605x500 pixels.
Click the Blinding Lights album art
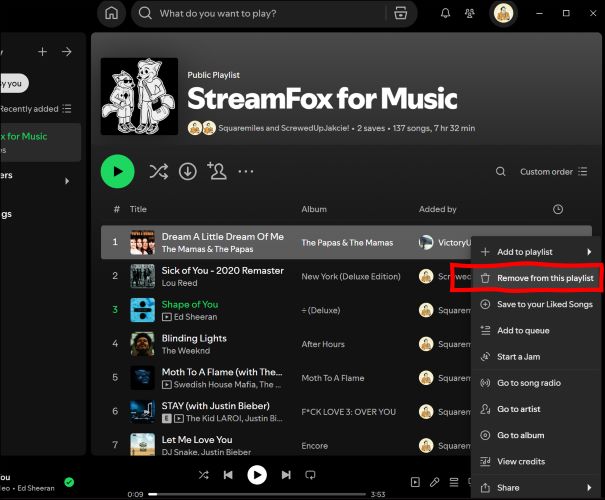point(142,344)
